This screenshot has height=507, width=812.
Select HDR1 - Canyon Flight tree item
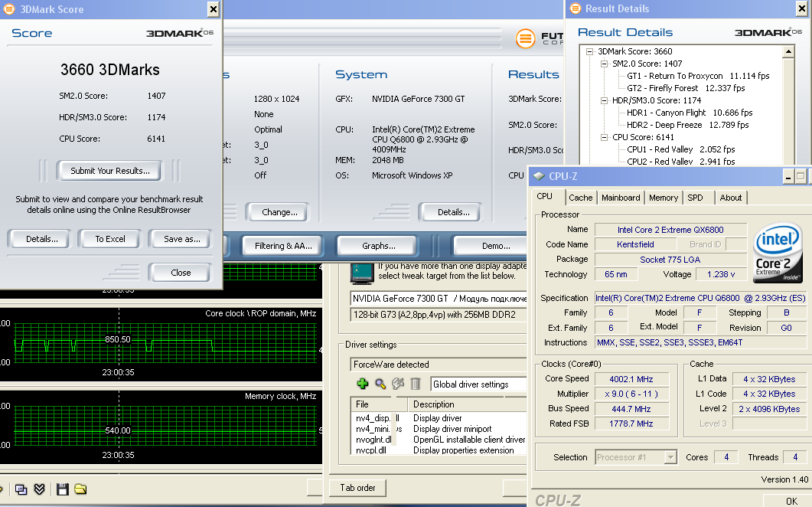[x=690, y=113]
